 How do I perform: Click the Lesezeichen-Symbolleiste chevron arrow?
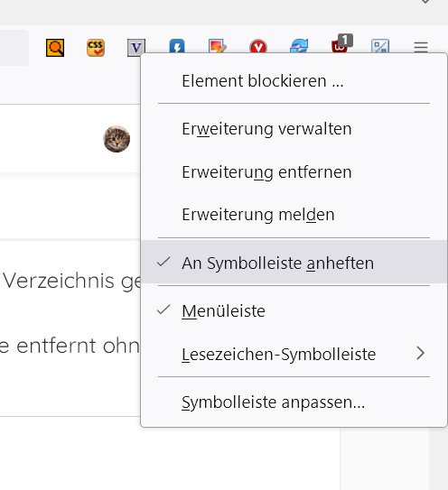point(421,354)
